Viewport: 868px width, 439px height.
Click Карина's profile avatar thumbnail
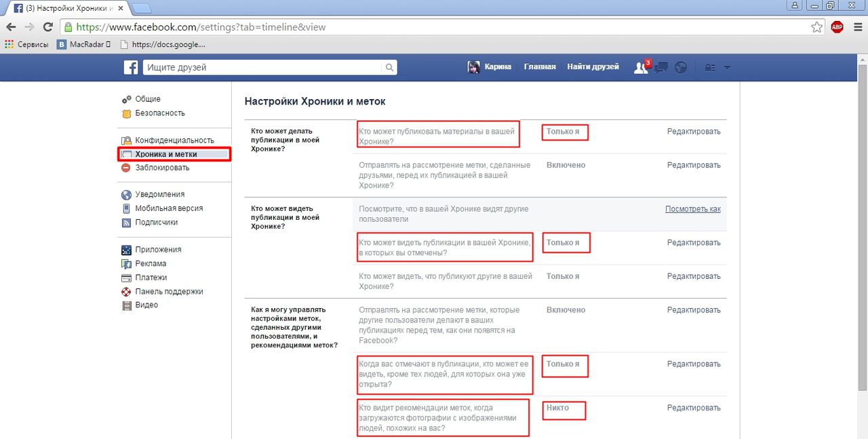point(474,66)
